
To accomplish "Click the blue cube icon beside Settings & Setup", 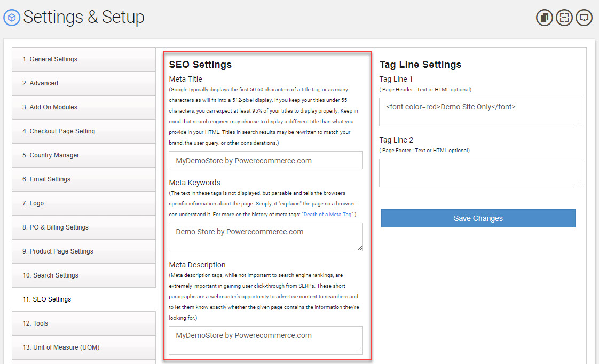I will [x=11, y=18].
